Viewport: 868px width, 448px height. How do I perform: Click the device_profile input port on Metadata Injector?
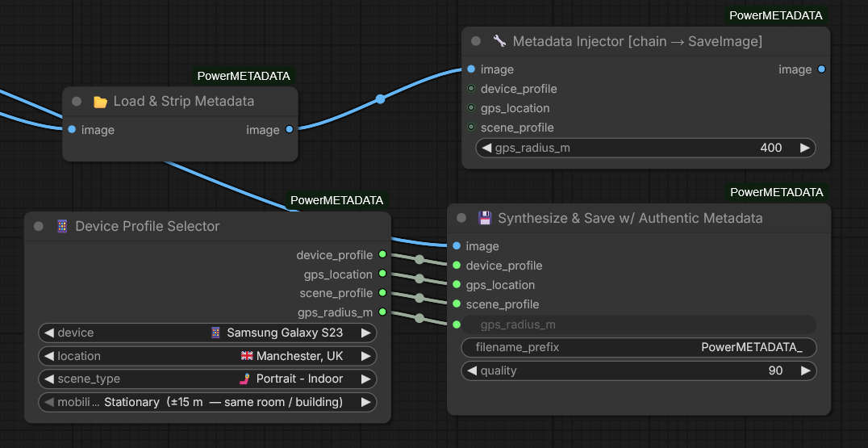point(471,89)
